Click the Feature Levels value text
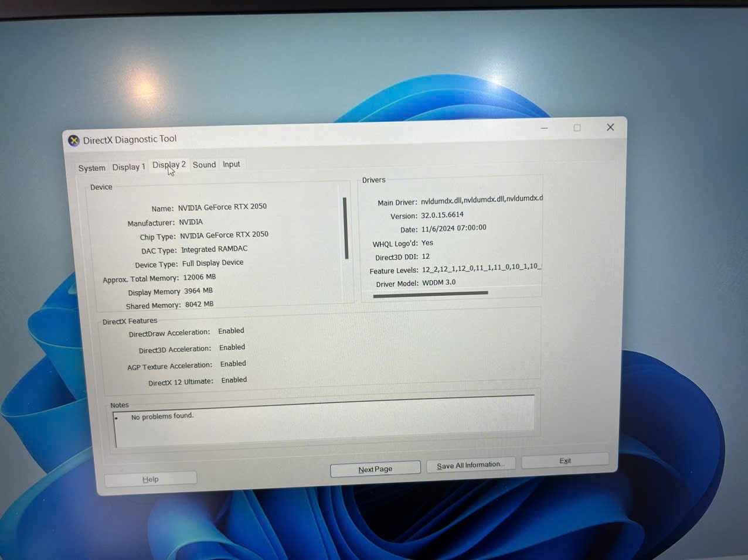748x560 pixels. point(481,268)
